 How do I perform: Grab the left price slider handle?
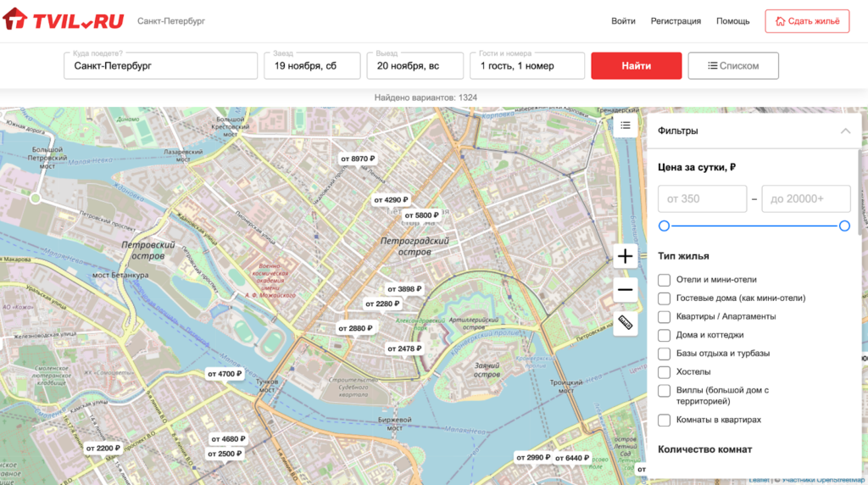664,226
